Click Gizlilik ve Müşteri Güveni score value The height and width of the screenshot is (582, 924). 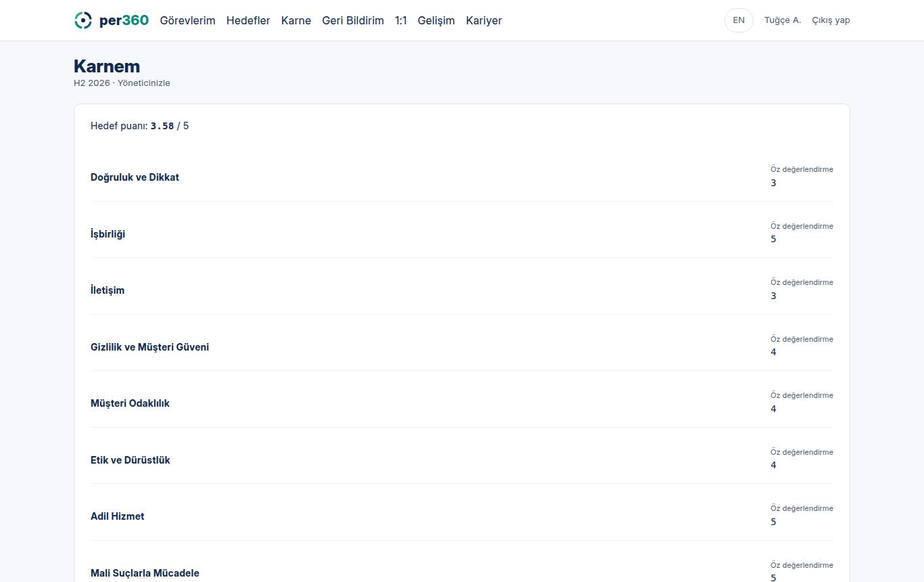click(x=774, y=352)
